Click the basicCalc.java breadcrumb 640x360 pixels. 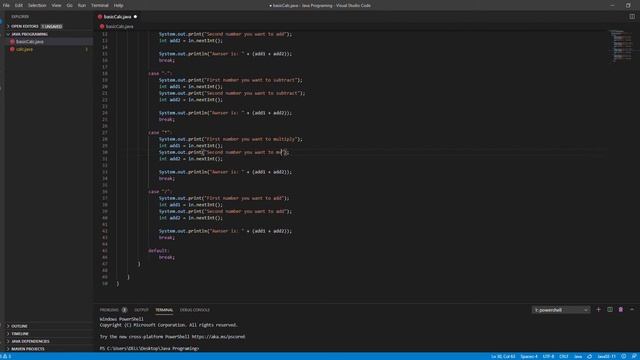click(119, 26)
